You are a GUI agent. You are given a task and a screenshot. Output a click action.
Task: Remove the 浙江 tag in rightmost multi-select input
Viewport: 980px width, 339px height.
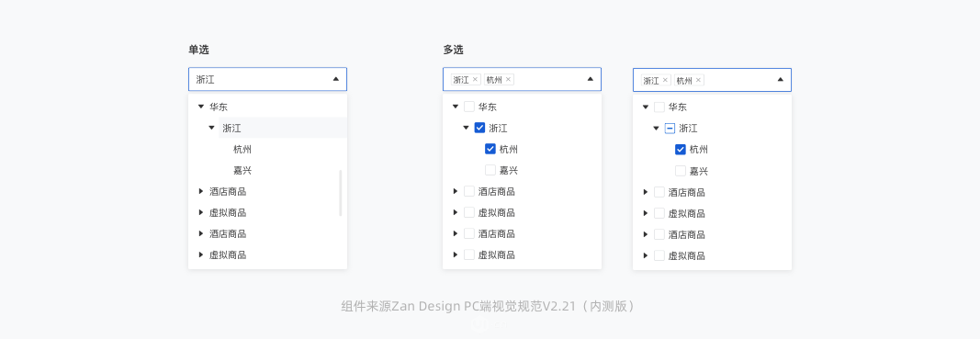pos(665,80)
